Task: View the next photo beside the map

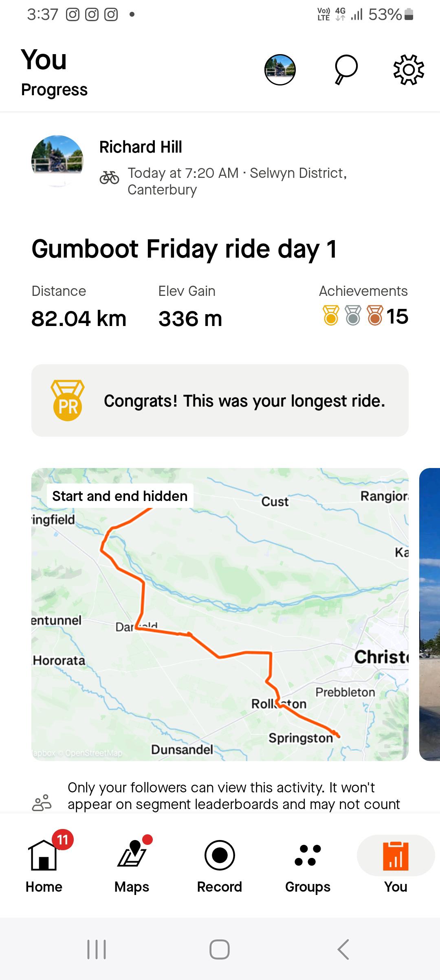Action: [x=430, y=615]
